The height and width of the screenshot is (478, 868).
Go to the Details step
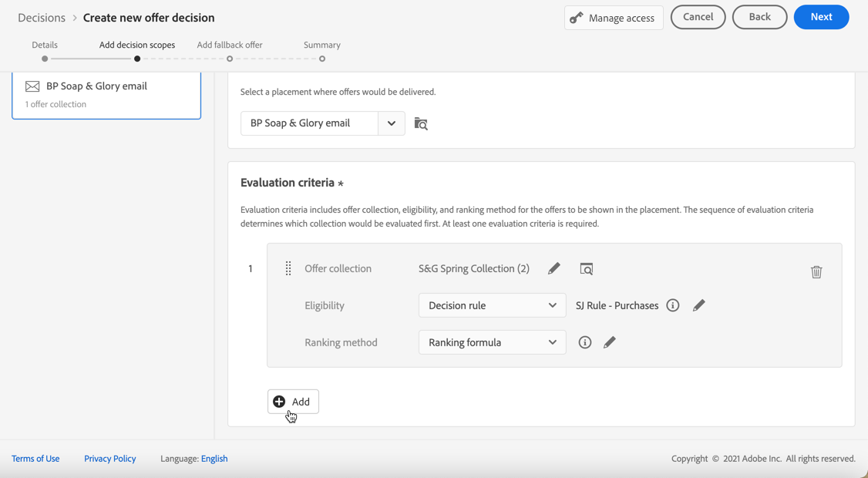(45, 59)
